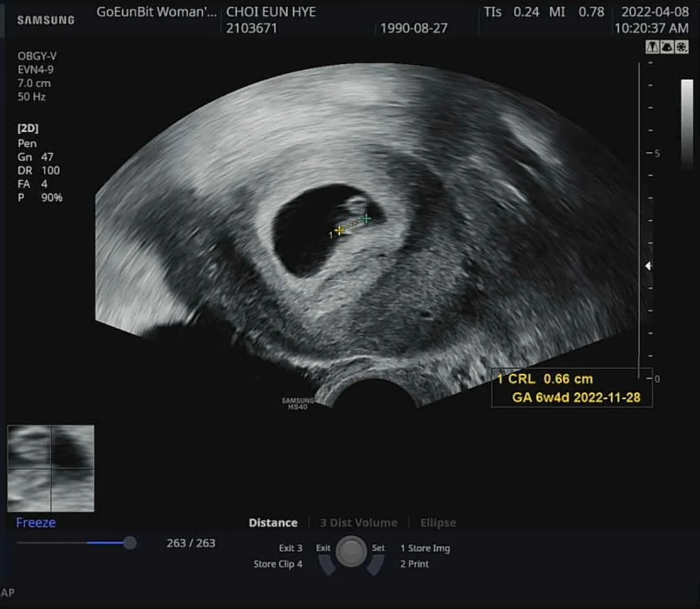Click the Pen frequency setting

tap(27, 143)
